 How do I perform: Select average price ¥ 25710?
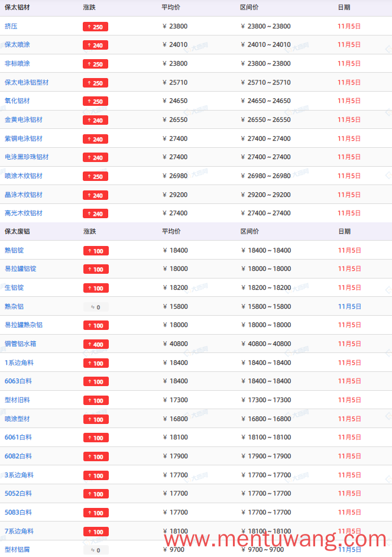click(174, 82)
